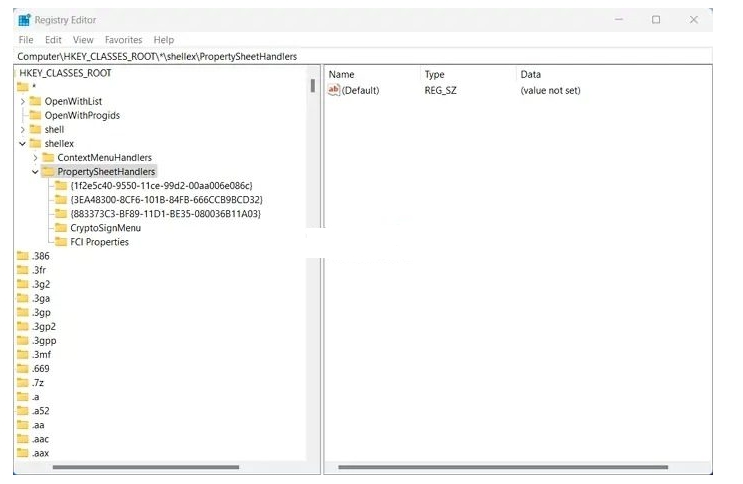Screen dimensions: 743x484
Task: Click the values pane horizontal scrollbar
Action: point(503,467)
